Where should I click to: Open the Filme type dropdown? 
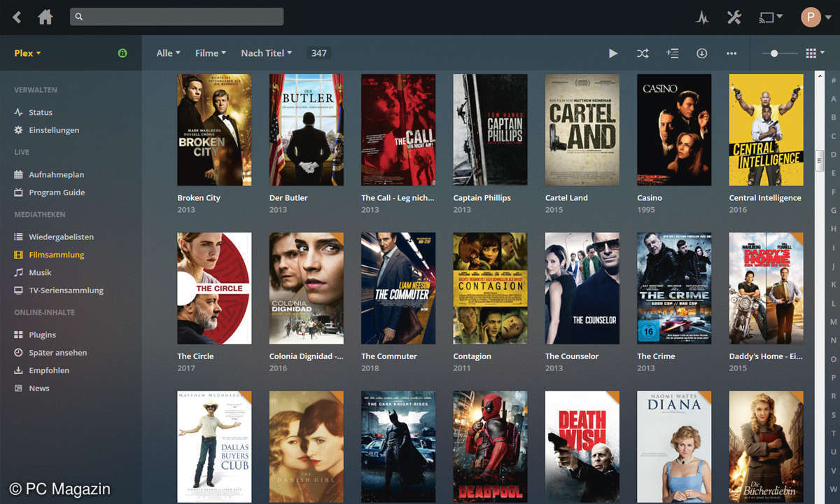point(211,53)
